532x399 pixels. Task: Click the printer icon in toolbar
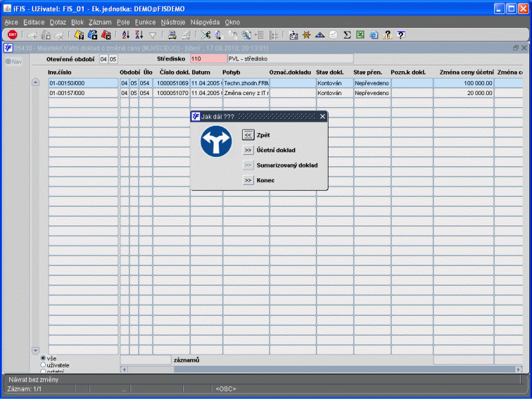(172, 35)
